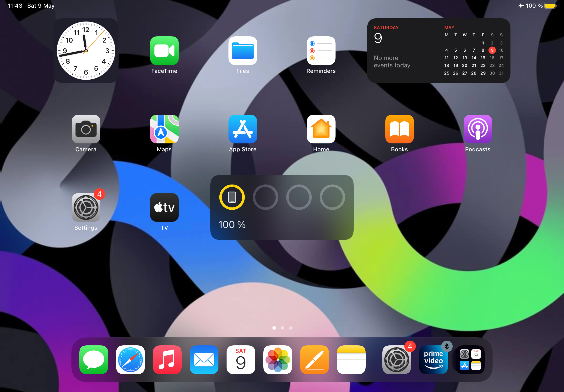Tap the status bar date Sat 9 May
This screenshot has width=564, height=392.
coord(41,5)
